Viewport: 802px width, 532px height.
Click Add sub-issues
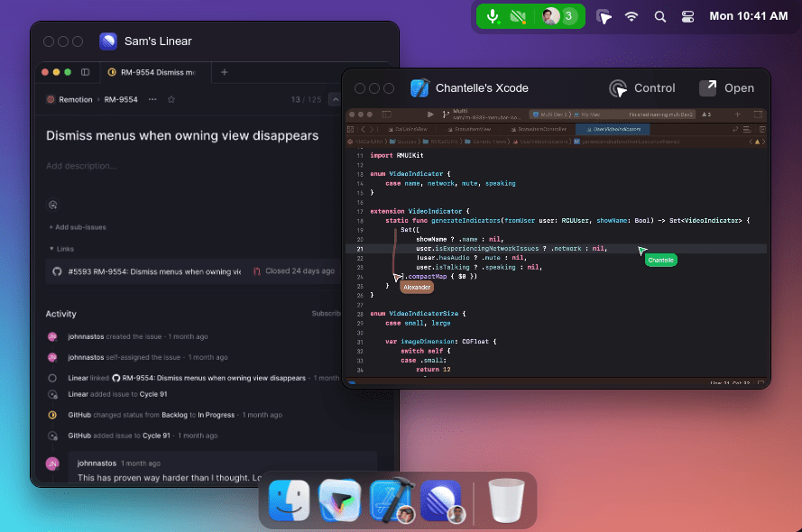(x=78, y=227)
